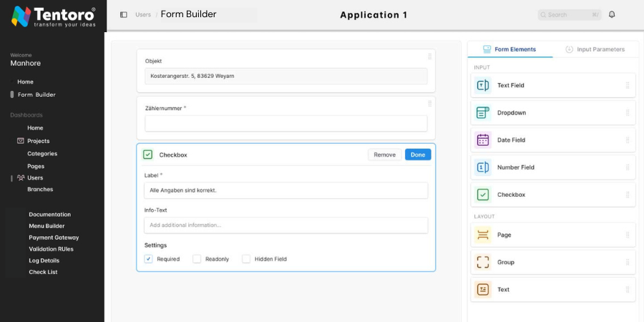Click the Form Elements tab icon
This screenshot has width=644, height=322.
point(487,49)
